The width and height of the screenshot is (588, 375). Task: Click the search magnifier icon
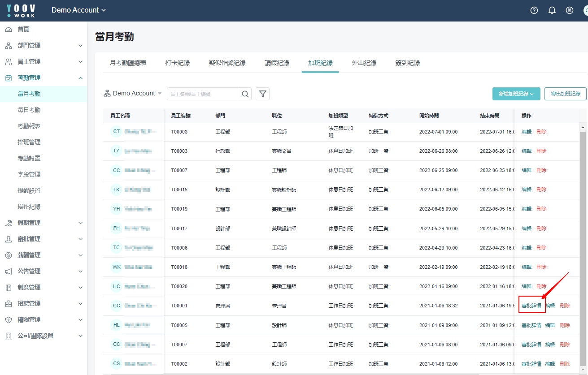pos(245,94)
